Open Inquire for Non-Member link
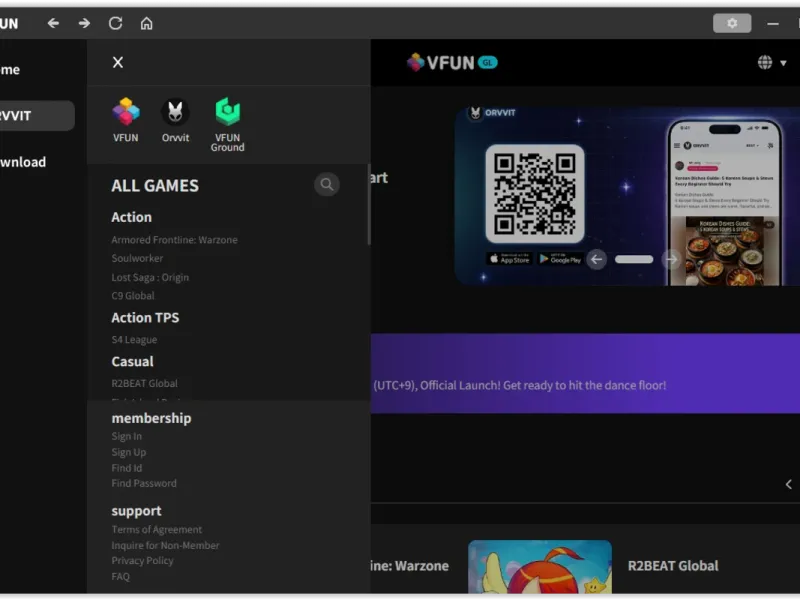Screen dimensions: 800x600 [x=165, y=545]
